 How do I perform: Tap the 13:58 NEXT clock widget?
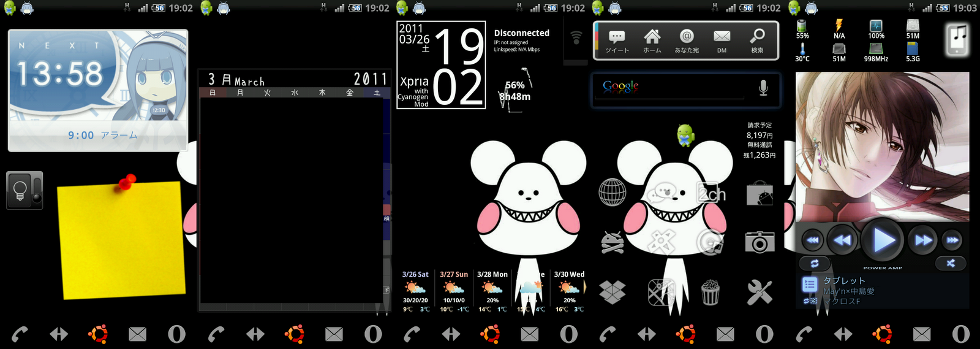click(x=60, y=74)
